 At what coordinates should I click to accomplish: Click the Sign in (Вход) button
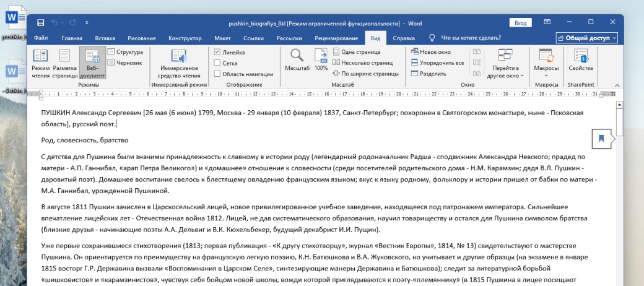[520, 23]
